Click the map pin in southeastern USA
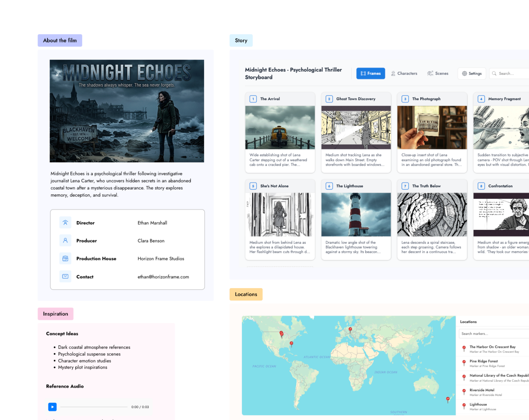529x420 pixels. coord(291,344)
